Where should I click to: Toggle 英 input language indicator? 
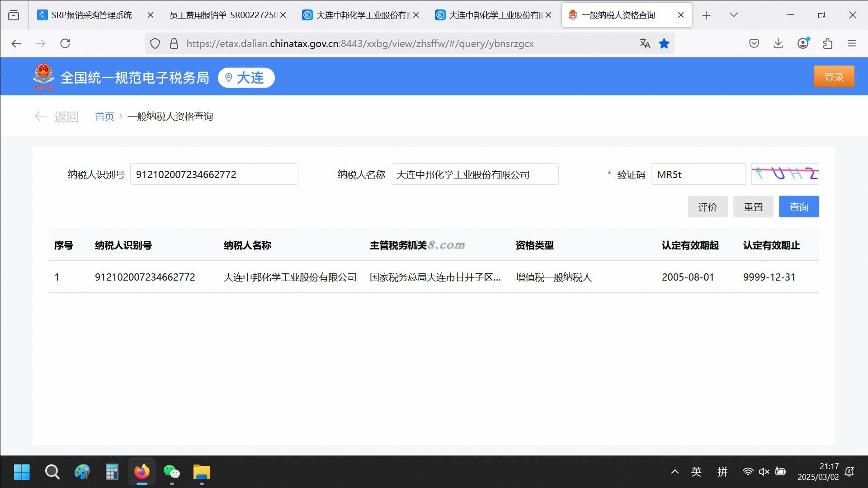696,472
